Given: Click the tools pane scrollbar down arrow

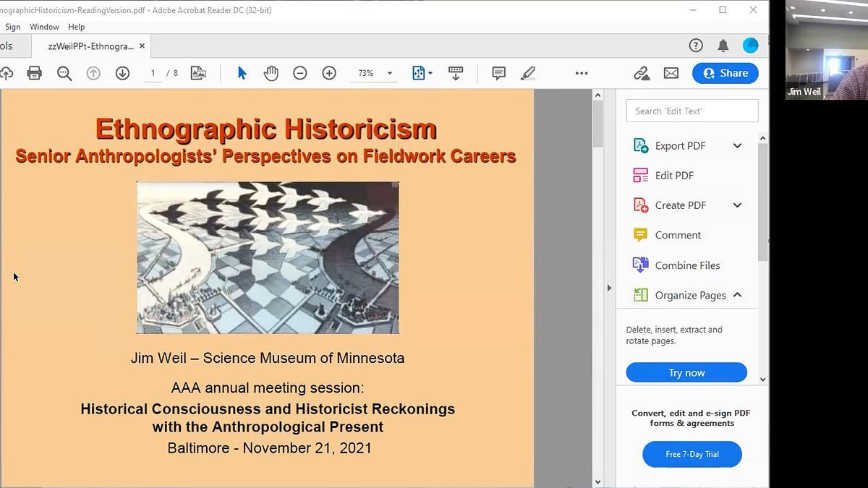Looking at the screenshot, I should click(763, 379).
